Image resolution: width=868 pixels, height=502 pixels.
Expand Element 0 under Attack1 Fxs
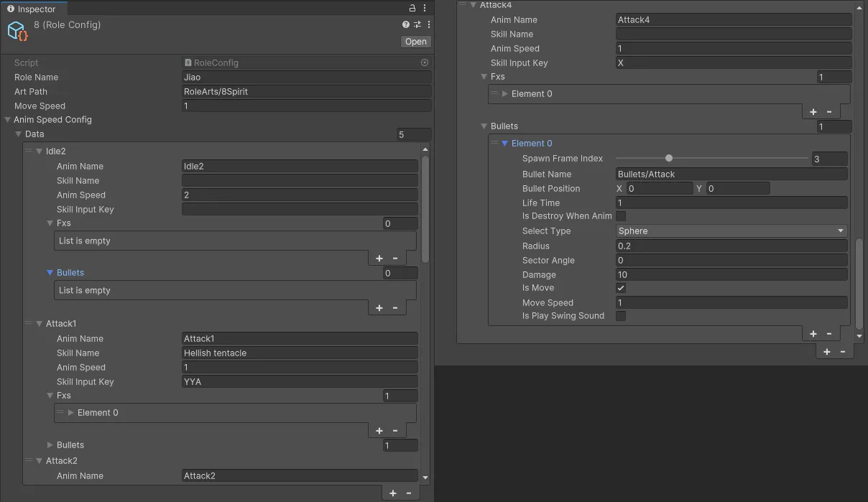[71, 412]
